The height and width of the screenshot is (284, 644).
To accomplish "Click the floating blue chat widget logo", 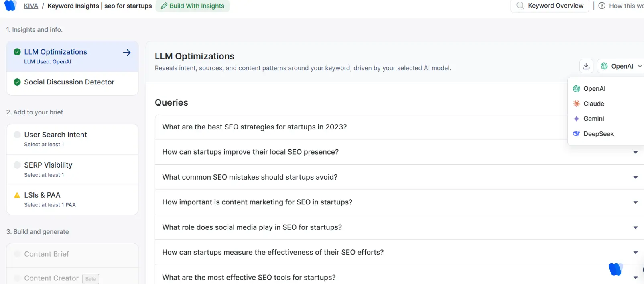I will click(616, 269).
